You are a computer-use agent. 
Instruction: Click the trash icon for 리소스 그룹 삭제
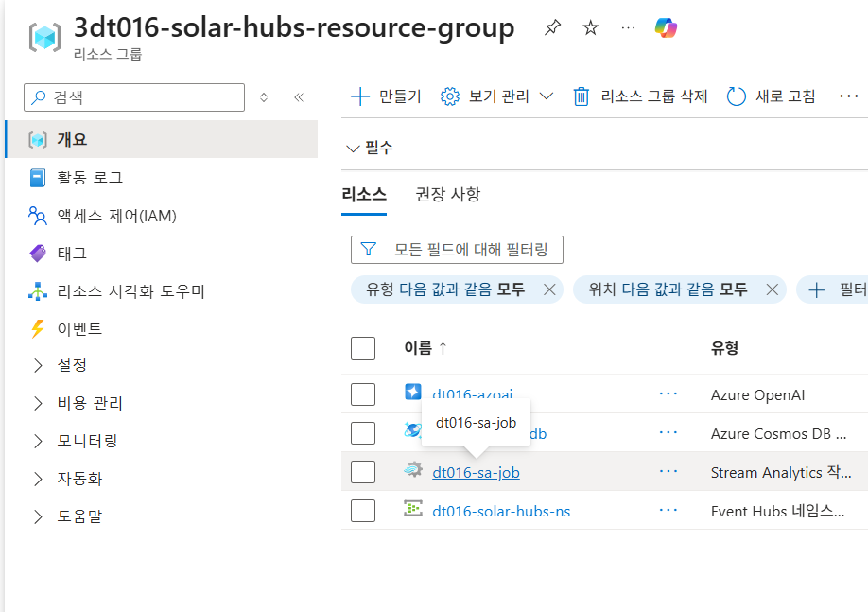pyautogui.click(x=582, y=96)
